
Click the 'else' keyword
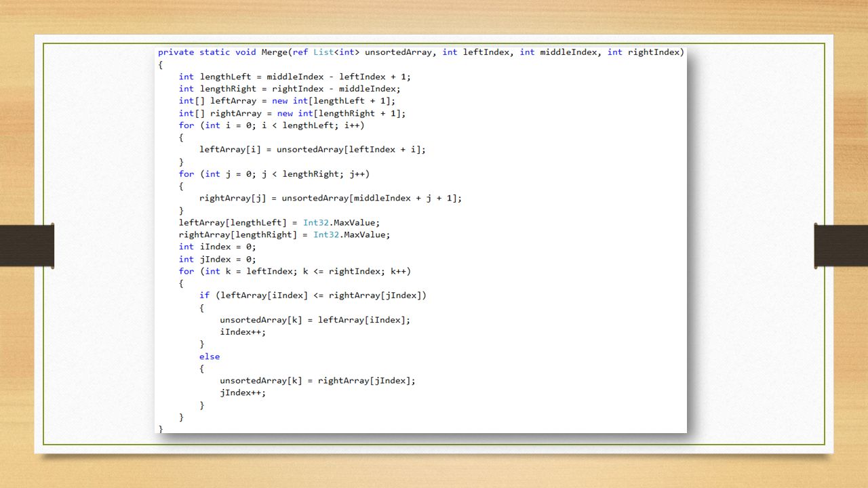tap(210, 357)
